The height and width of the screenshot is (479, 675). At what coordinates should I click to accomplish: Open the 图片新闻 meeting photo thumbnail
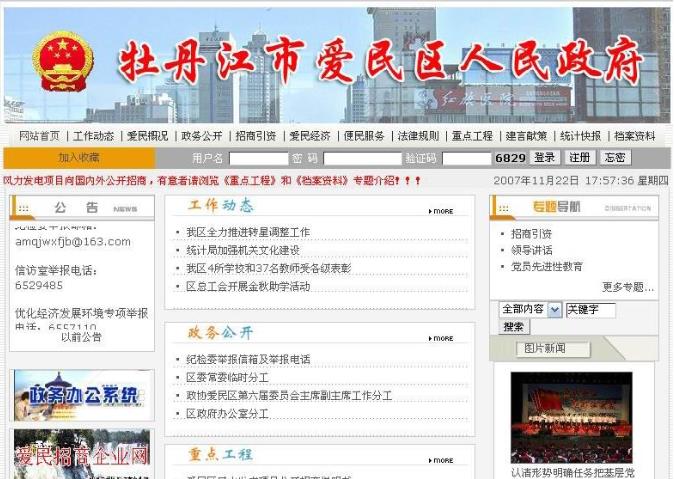click(571, 416)
